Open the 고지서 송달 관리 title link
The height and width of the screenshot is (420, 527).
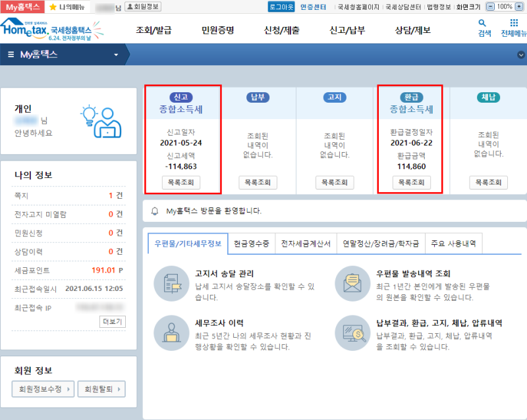click(x=224, y=273)
